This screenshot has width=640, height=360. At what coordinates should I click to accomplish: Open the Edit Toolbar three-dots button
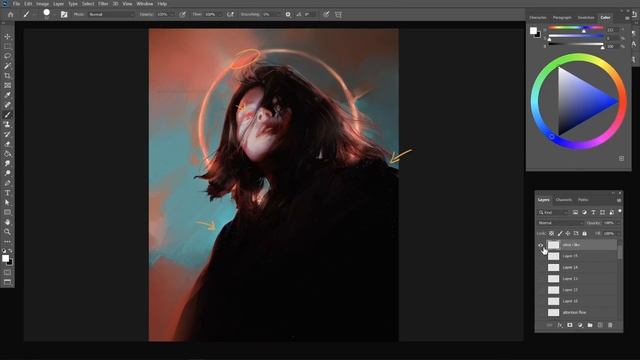[7, 242]
